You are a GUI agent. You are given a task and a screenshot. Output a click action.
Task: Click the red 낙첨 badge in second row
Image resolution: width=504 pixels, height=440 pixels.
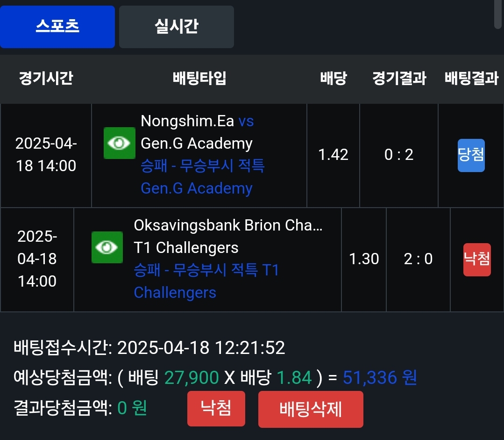pos(477,260)
